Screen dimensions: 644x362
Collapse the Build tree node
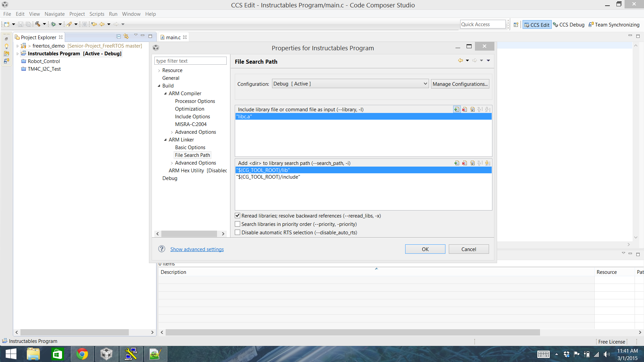click(x=159, y=86)
